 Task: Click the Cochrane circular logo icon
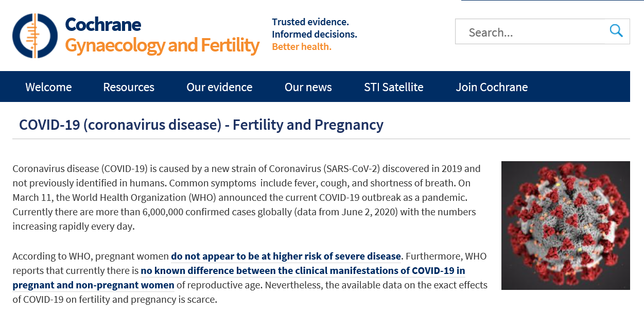[35, 36]
